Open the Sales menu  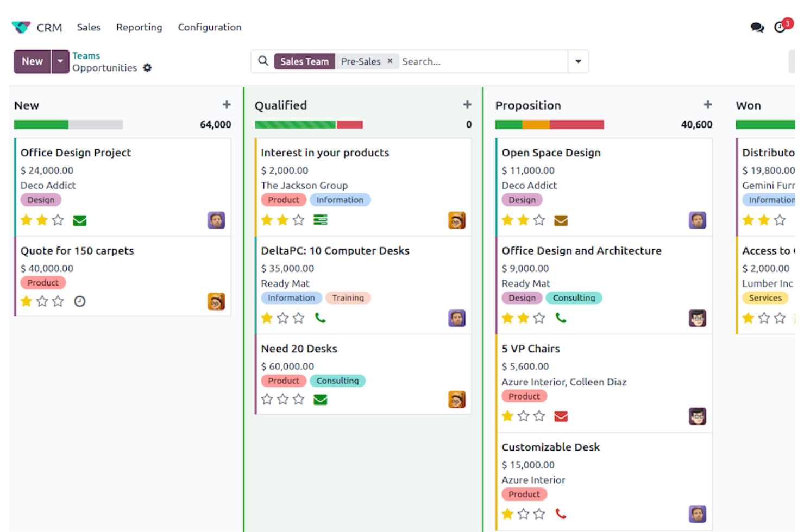(x=89, y=27)
